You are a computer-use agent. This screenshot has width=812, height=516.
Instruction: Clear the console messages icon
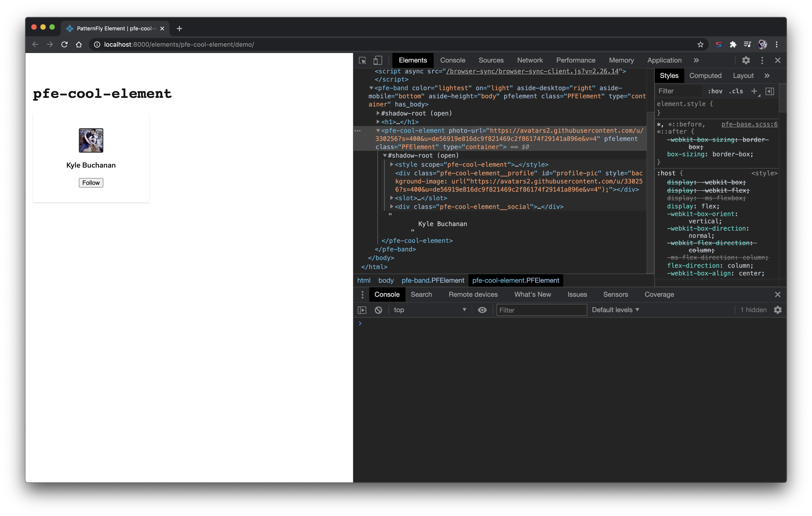point(379,310)
